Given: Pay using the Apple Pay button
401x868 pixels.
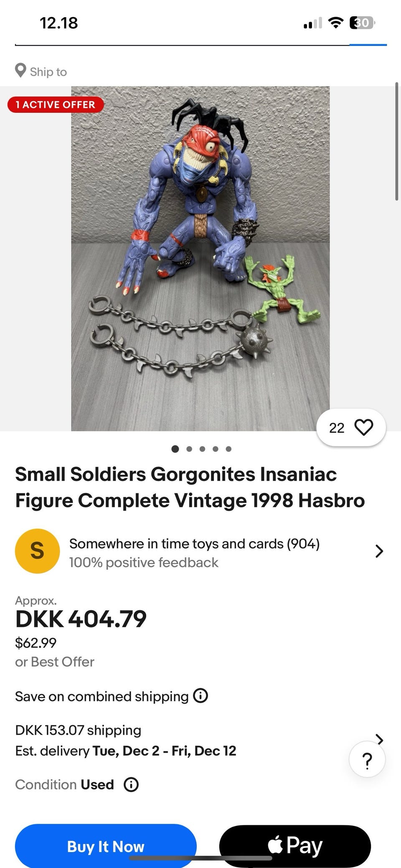Looking at the screenshot, I should tap(295, 846).
